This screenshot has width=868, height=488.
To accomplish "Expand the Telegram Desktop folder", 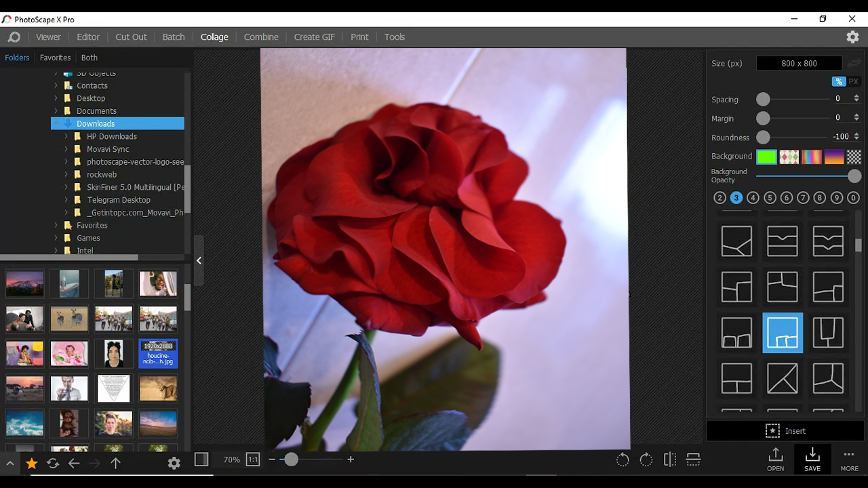I will coord(66,200).
